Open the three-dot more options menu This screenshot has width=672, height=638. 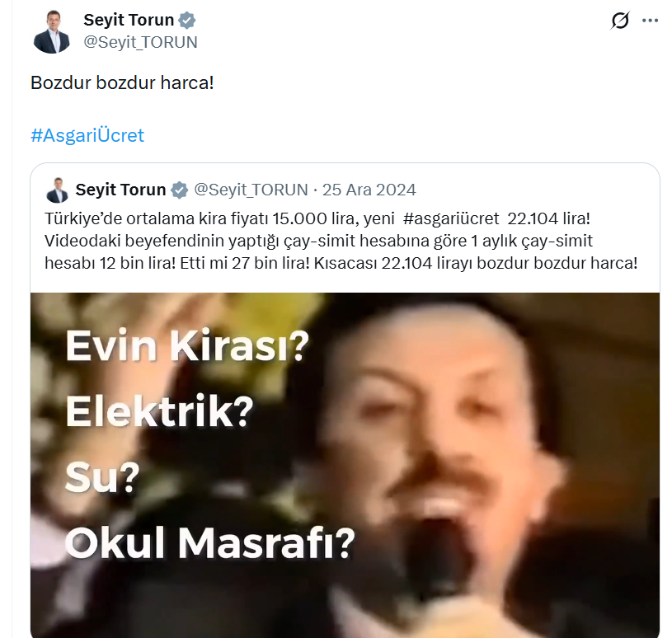click(650, 20)
